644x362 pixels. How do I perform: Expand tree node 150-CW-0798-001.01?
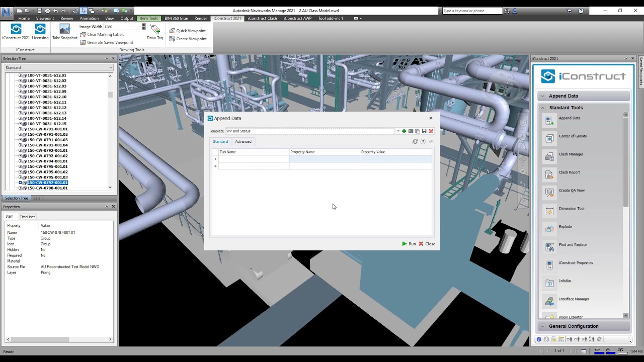(x=20, y=188)
